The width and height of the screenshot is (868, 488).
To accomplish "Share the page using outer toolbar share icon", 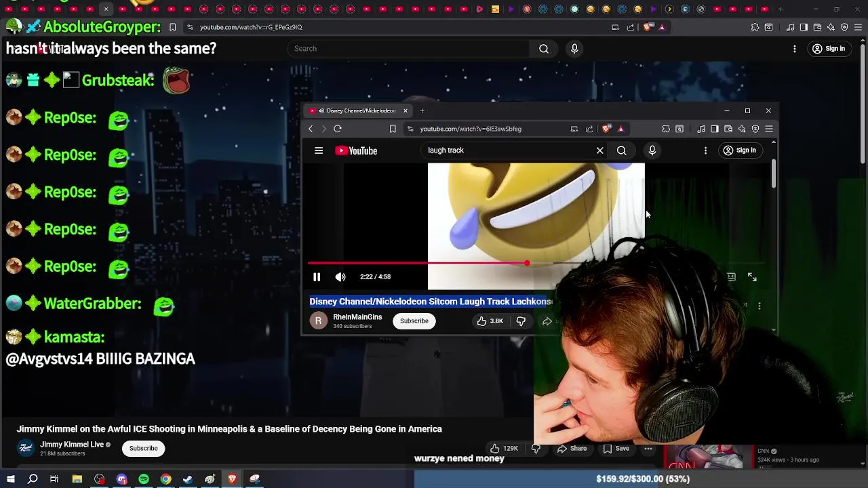I will click(x=631, y=27).
